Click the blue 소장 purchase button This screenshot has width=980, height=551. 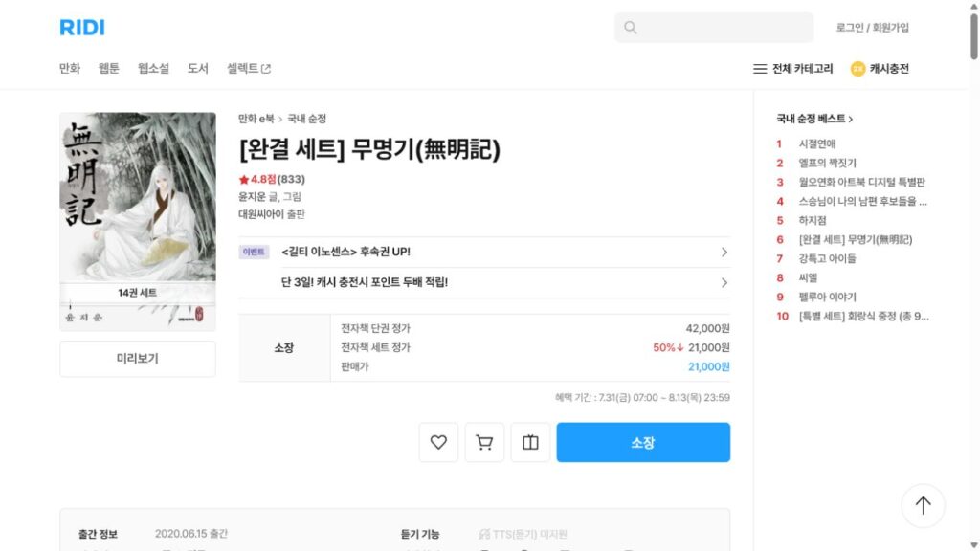click(x=643, y=442)
